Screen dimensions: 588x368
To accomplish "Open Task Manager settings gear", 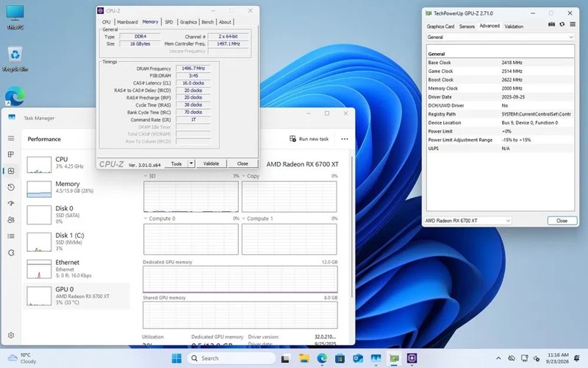I will pos(11,336).
